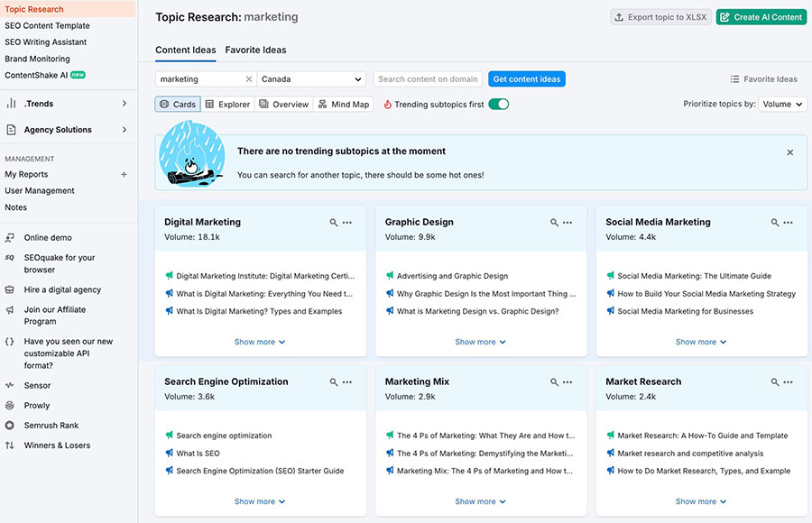Dismiss the no trending subtopics banner
The width and height of the screenshot is (812, 523).
coord(789,152)
